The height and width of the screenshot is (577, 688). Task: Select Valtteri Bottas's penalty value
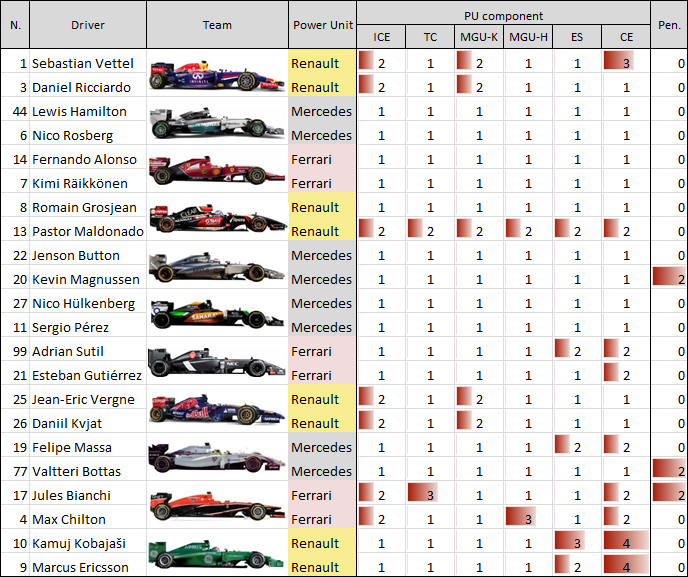pyautogui.click(x=669, y=471)
